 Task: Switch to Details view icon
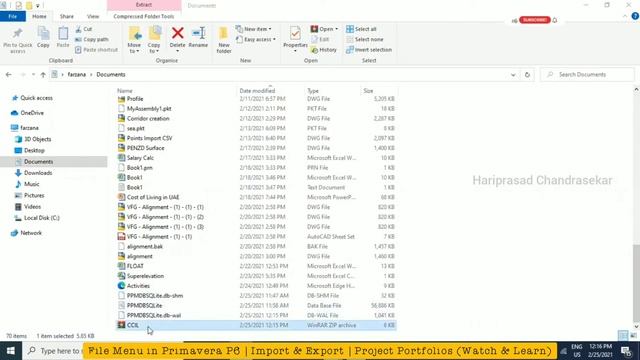coord(623,336)
